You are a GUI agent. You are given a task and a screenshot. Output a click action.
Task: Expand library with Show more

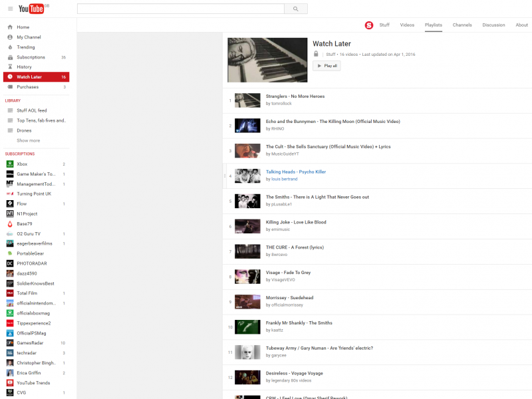(28, 140)
